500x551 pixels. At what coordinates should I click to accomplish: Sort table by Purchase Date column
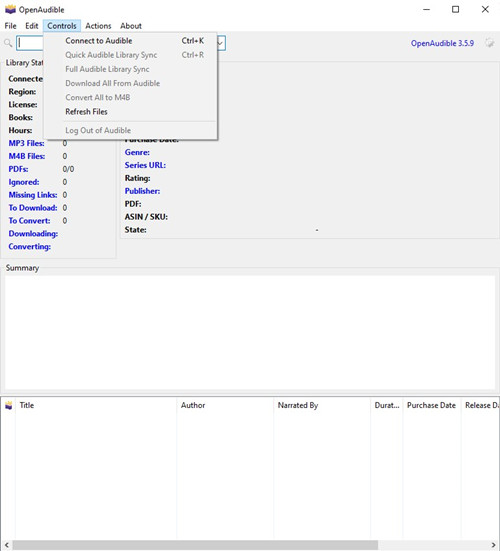click(431, 406)
